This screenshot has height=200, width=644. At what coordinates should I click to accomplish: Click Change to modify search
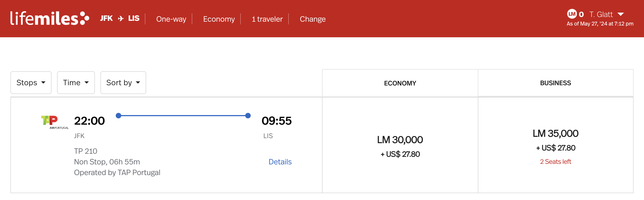click(x=313, y=19)
